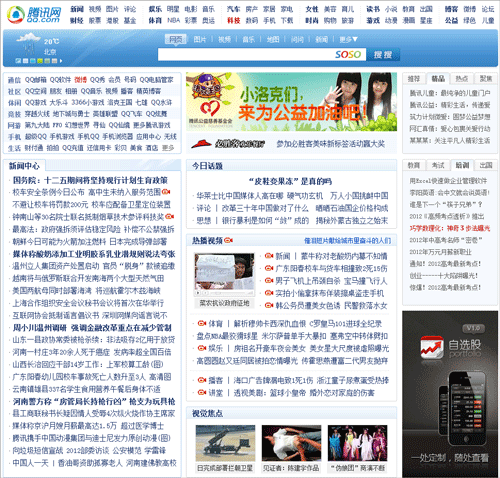Open 汽车 in the top navigation
Image resolution: width=500 pixels, height=478 pixels.
point(234,9)
